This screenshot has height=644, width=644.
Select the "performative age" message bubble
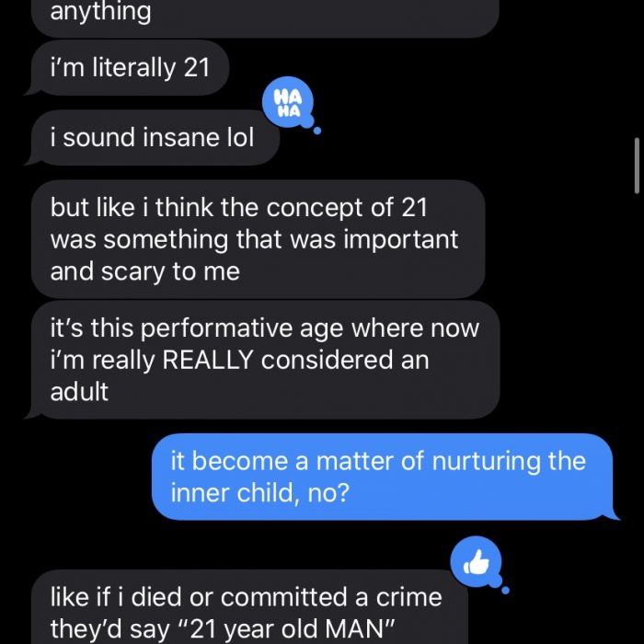click(265, 359)
